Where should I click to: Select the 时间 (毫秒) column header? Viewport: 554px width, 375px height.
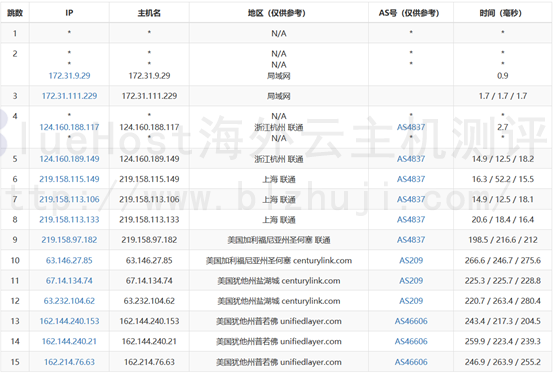pyautogui.click(x=502, y=13)
